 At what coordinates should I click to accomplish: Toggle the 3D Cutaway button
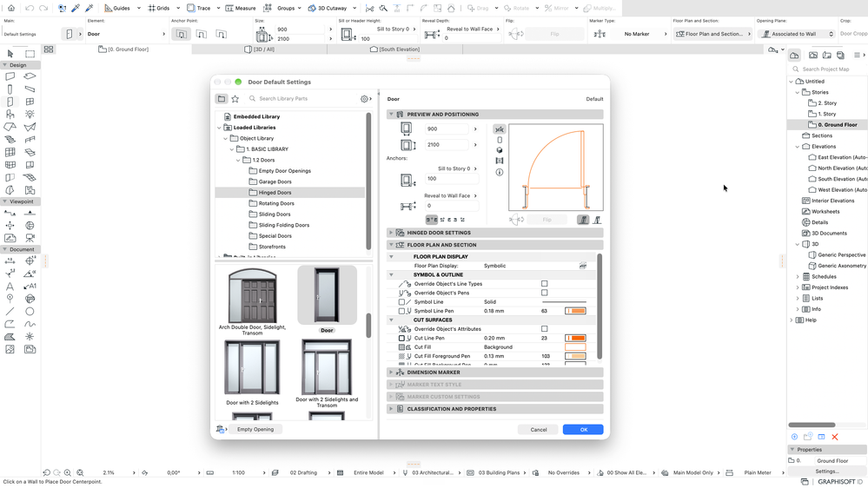coord(328,9)
